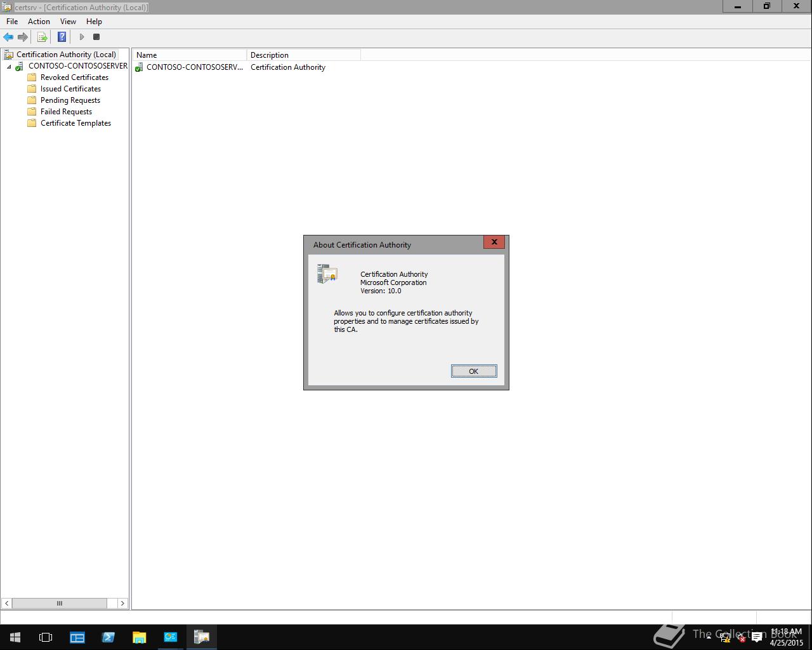
Task: Click the Outlook-style taskbar icon
Action: click(x=170, y=637)
